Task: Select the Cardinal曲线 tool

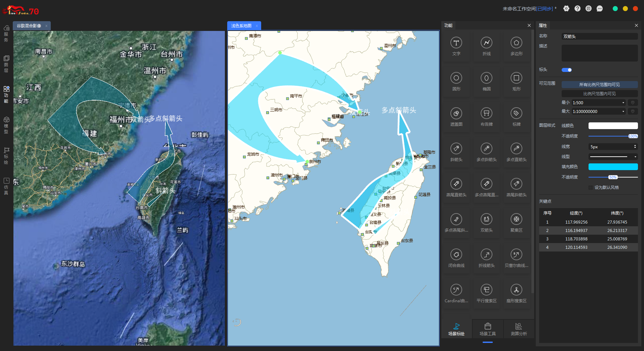Action: pyautogui.click(x=456, y=293)
